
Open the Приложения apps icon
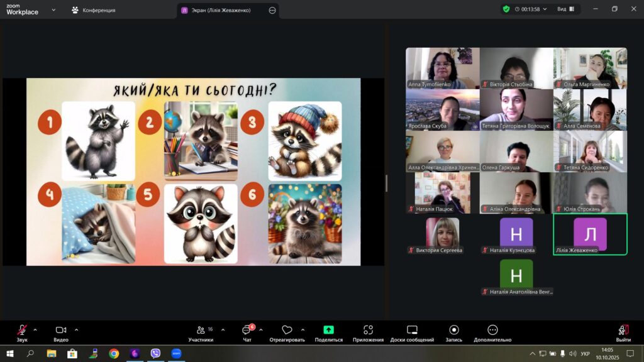[x=368, y=331]
